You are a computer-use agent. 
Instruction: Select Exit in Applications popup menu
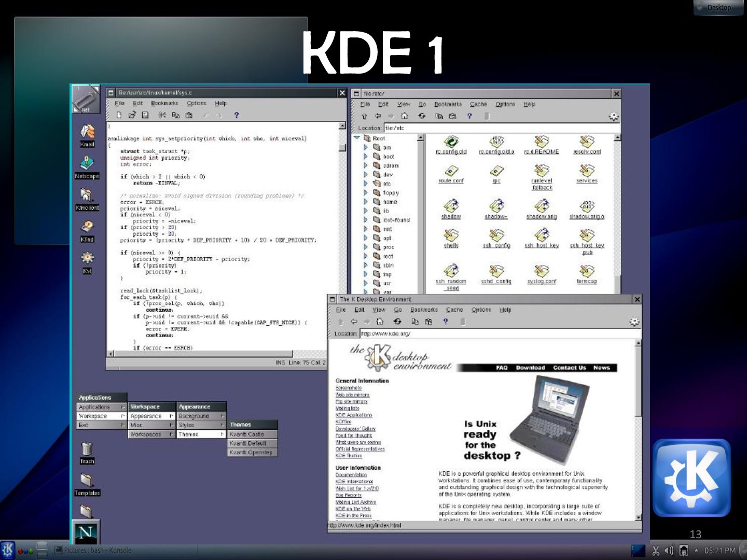point(102,425)
